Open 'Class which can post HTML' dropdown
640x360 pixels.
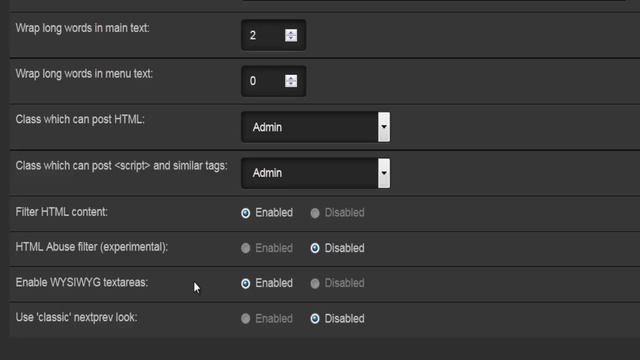tap(316, 127)
